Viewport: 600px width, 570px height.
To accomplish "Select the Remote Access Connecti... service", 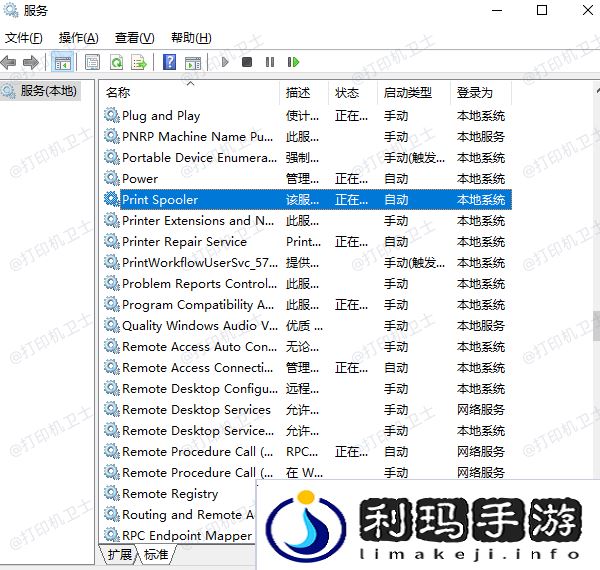I will [x=197, y=368].
